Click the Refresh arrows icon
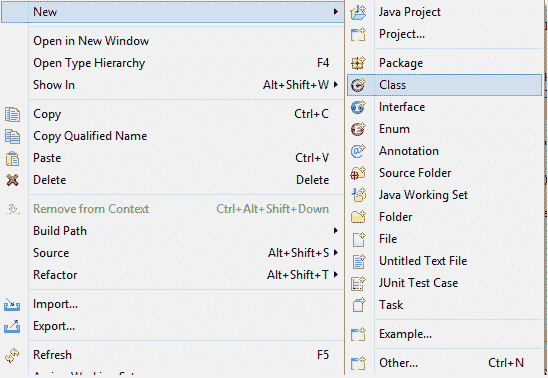The width and height of the screenshot is (548, 378). [12, 355]
